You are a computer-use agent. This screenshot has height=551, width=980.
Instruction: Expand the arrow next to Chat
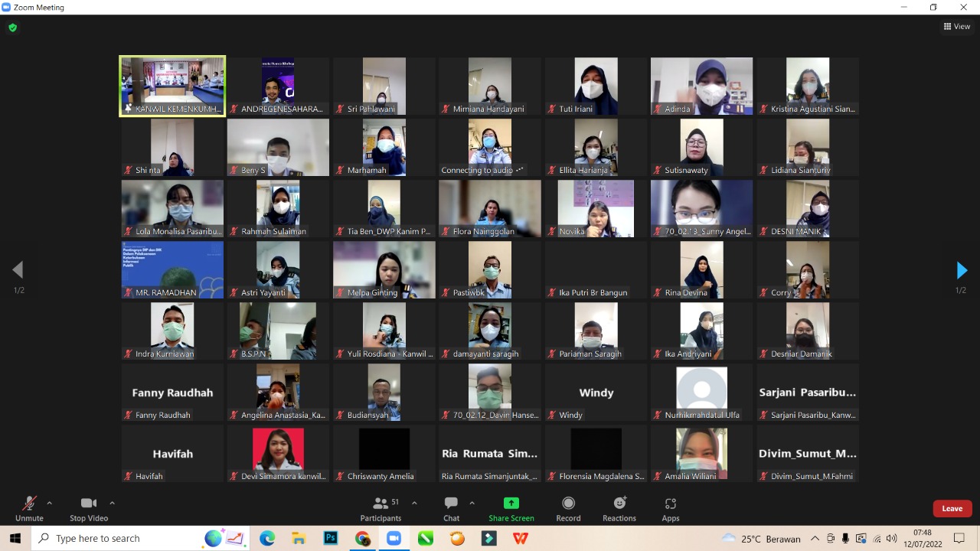pyautogui.click(x=472, y=503)
